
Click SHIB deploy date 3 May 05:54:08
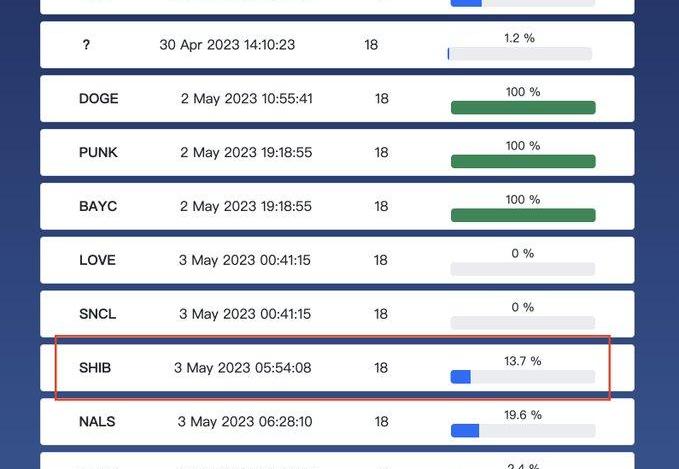[242, 368]
